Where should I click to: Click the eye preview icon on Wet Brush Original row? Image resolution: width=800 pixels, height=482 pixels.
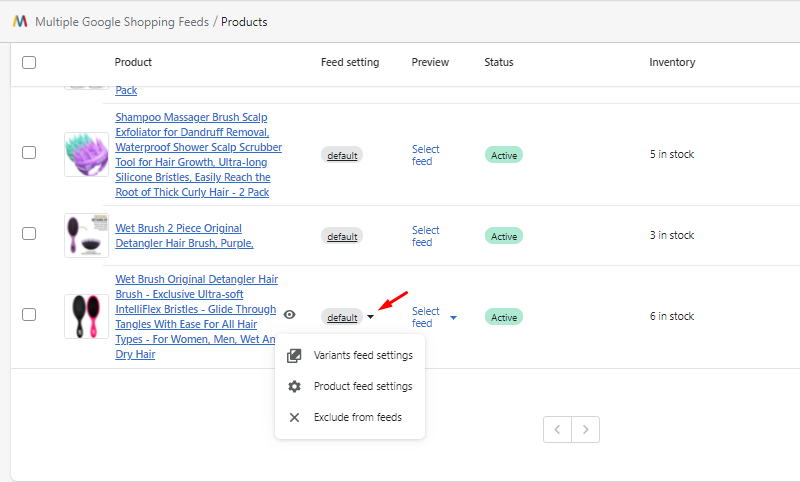[289, 315]
